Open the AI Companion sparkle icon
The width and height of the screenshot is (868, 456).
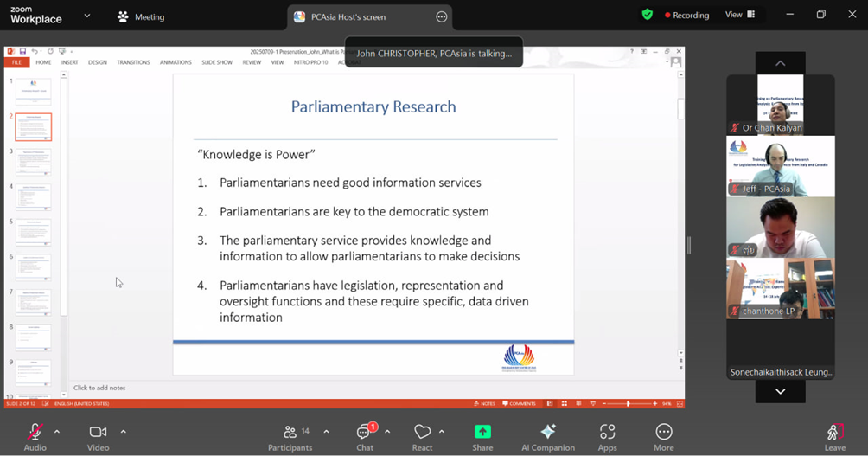(548, 432)
